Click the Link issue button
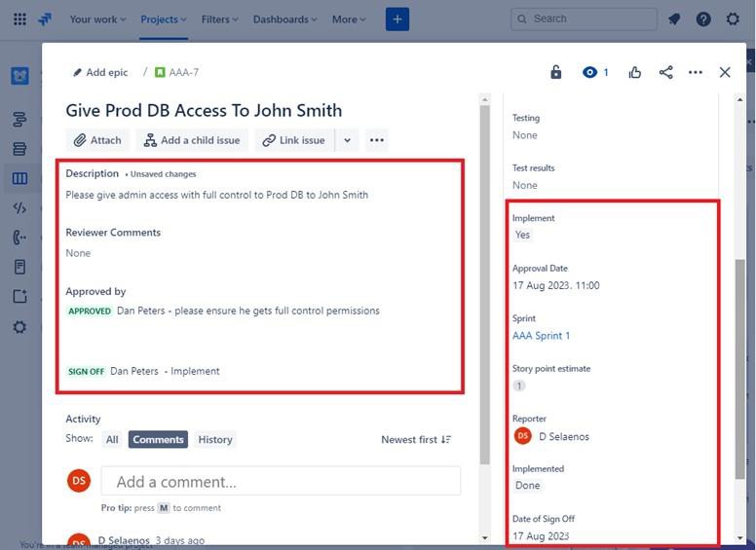Viewport: 756px width, 550px height. point(294,140)
